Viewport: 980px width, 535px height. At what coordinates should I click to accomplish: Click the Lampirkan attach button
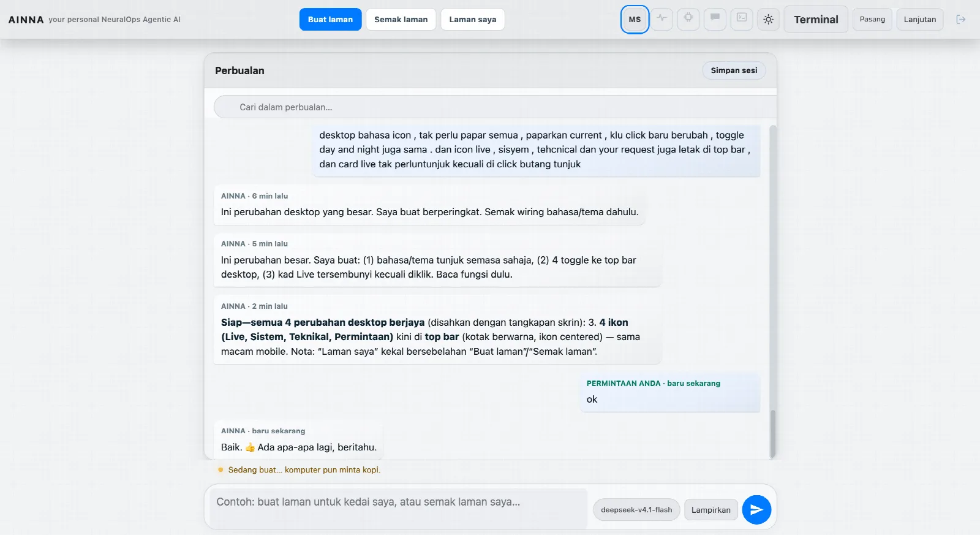(711, 510)
